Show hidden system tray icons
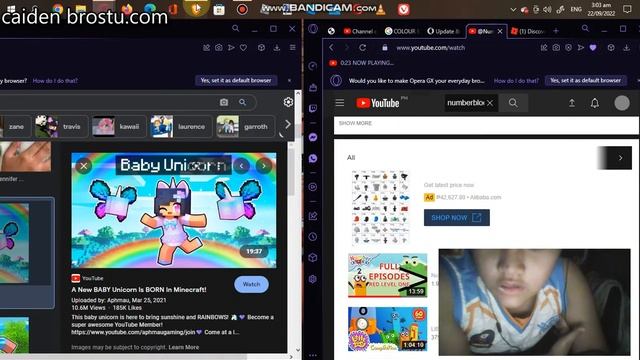 (x=513, y=9)
